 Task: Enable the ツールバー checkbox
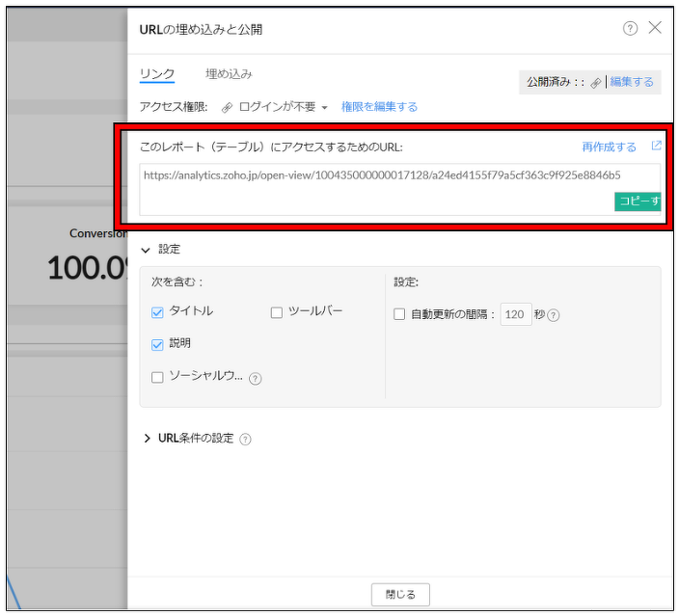click(x=277, y=312)
